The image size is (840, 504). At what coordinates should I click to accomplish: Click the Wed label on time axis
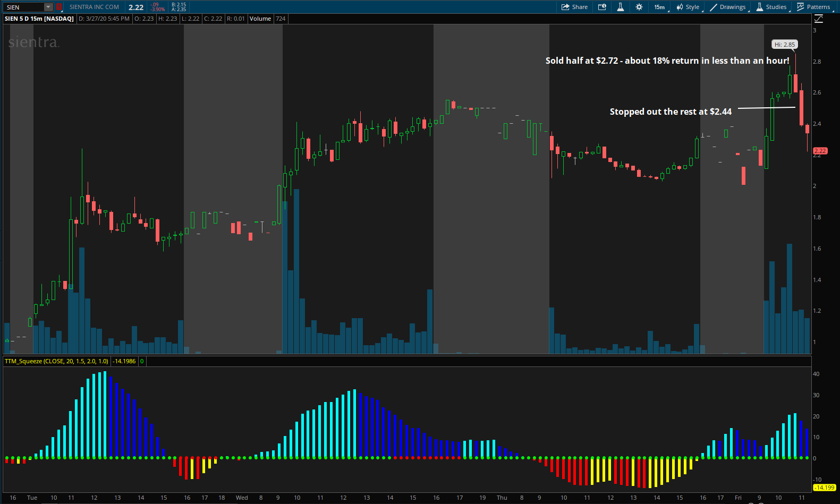(242, 498)
